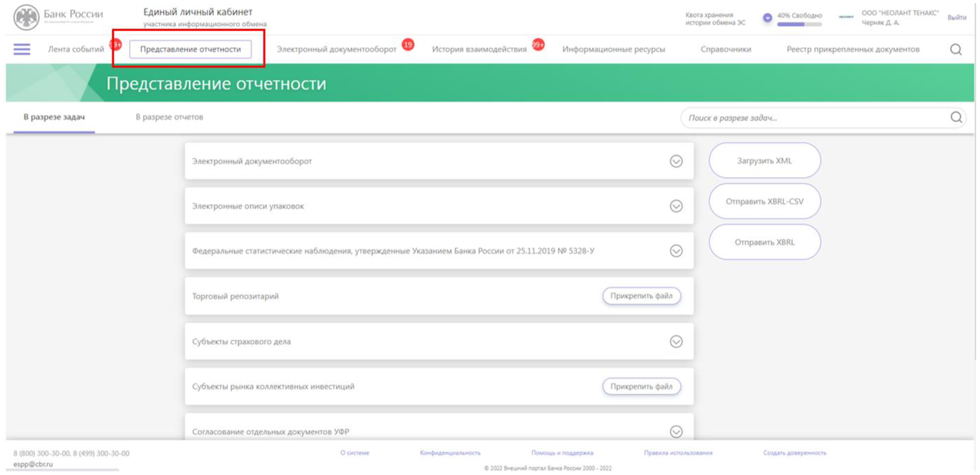Image resolution: width=980 pixels, height=475 pixels.
Task: Expand Электронные описи упаковок section
Action: [676, 206]
